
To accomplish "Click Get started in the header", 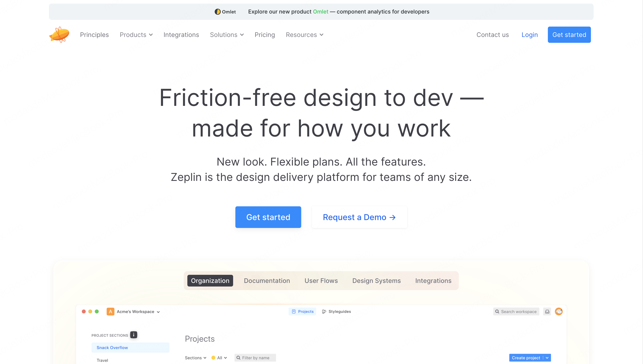I will click(569, 35).
